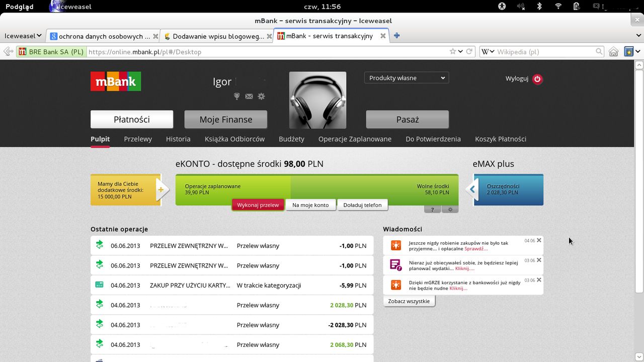Open the Iceweasel browser menu dropdown
644x362 pixels.
23,36
